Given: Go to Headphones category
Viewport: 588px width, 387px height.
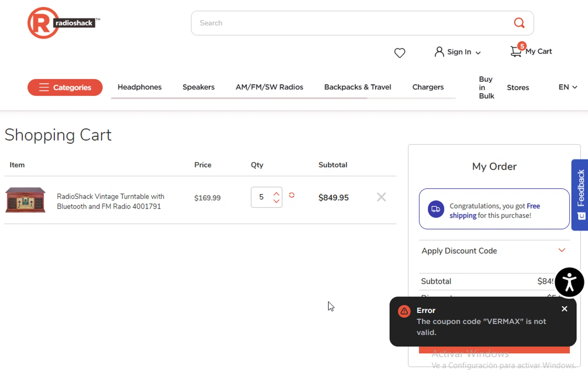Looking at the screenshot, I should (140, 87).
